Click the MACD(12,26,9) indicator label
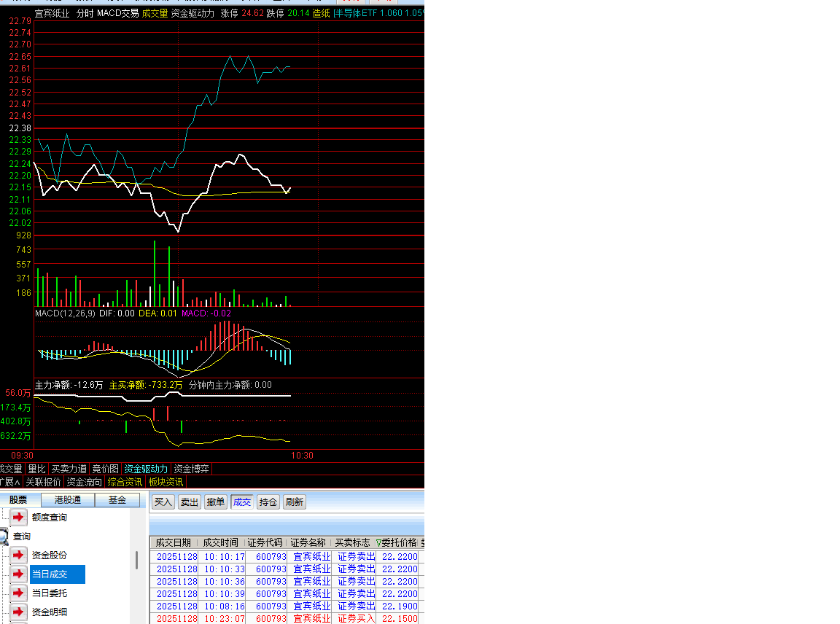 tap(65, 313)
